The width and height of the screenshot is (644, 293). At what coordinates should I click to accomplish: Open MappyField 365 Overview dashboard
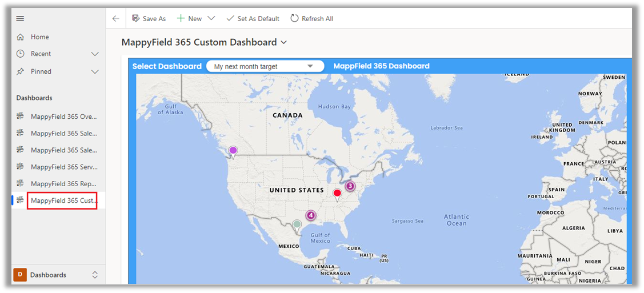coord(63,117)
